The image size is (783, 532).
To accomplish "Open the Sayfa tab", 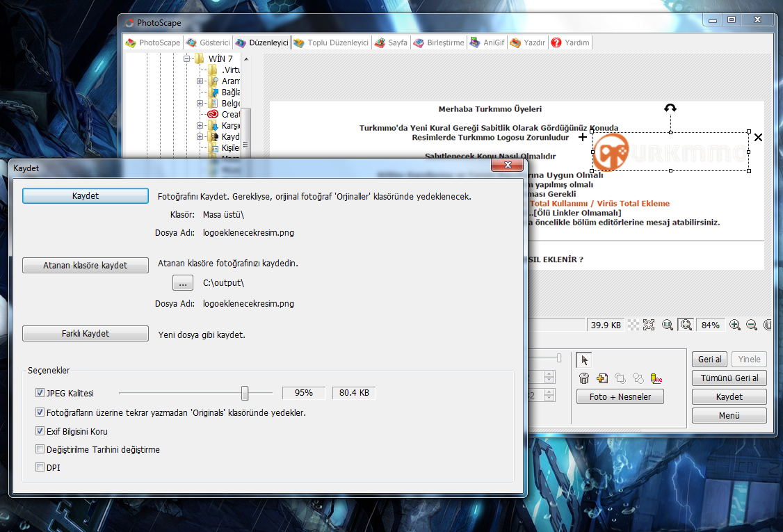I will pos(391,42).
